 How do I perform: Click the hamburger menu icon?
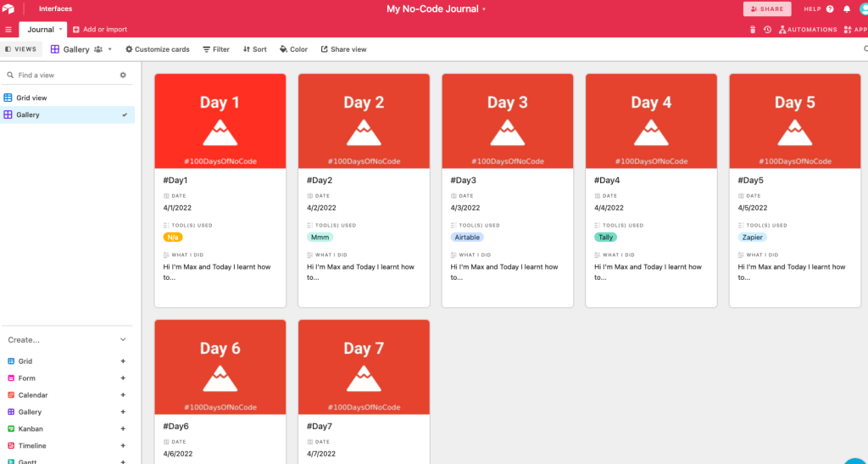(8, 30)
